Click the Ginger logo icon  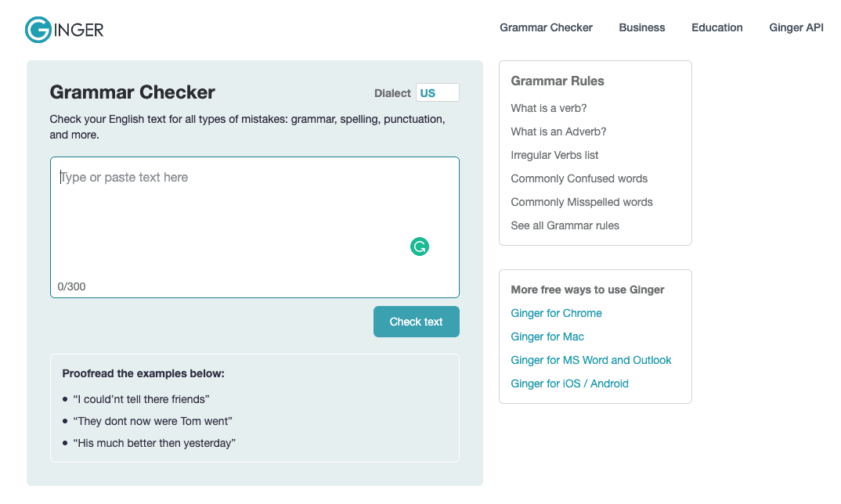coord(38,30)
